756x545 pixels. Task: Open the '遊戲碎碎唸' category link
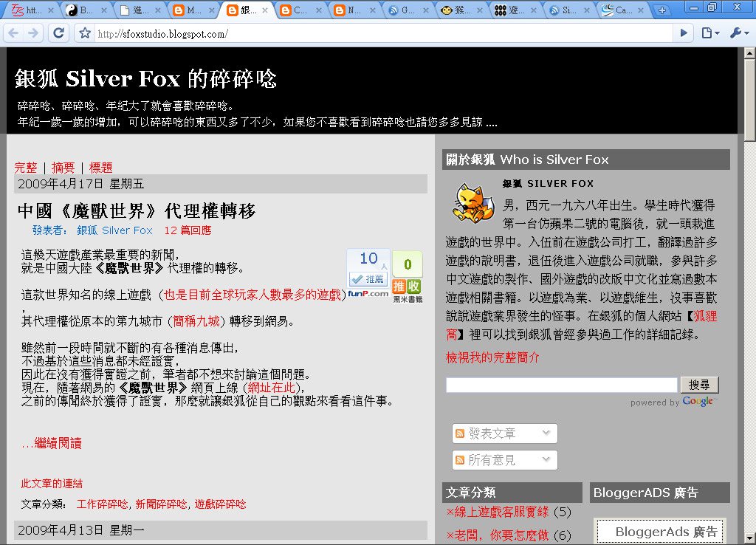pos(220,504)
